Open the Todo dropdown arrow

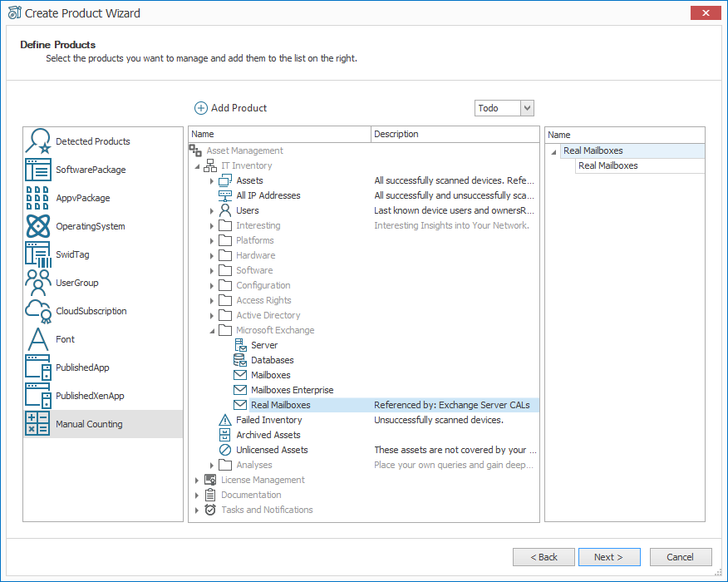pyautogui.click(x=527, y=108)
